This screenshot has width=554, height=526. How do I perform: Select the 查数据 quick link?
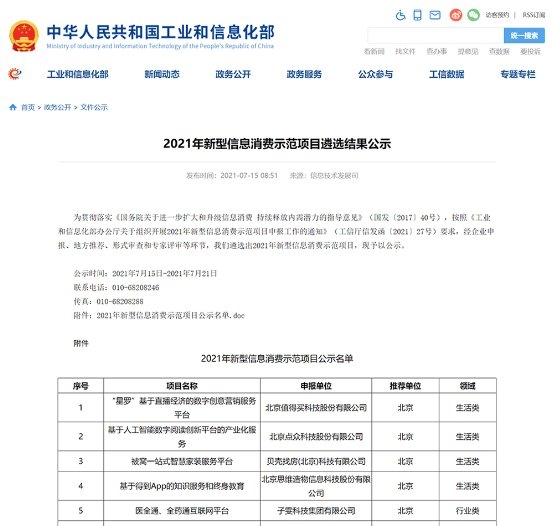point(499,52)
